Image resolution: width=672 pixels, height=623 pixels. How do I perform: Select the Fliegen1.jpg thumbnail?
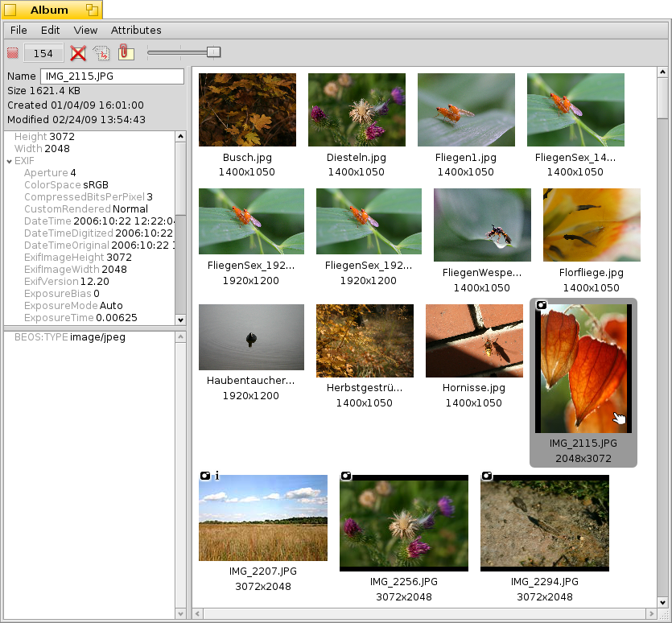(x=466, y=109)
